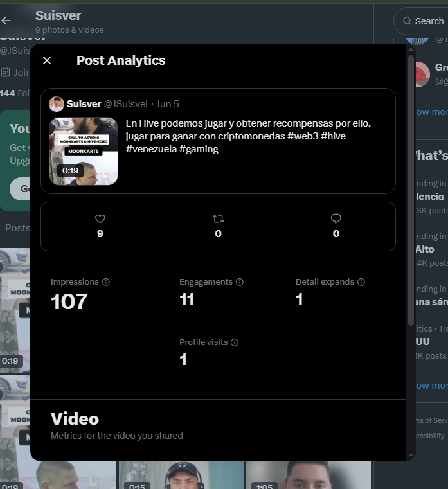Click the calendar joined icon in the profile
448x489 pixels.
[5, 73]
